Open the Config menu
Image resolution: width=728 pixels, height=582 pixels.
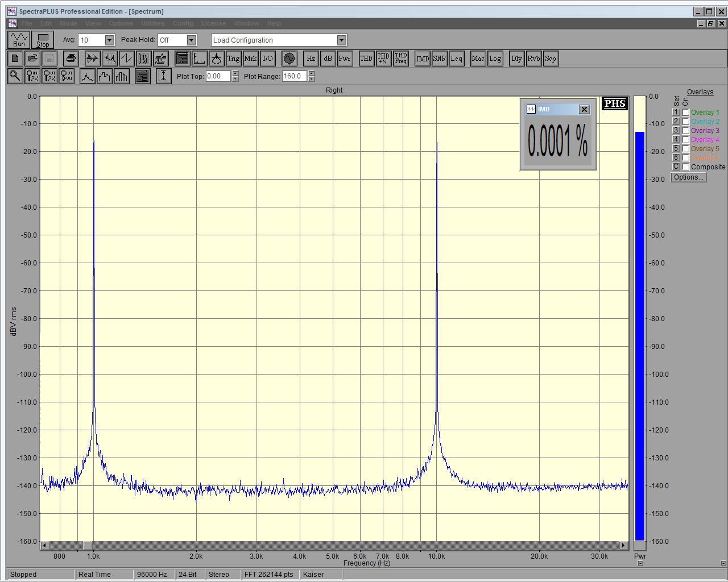tap(183, 23)
